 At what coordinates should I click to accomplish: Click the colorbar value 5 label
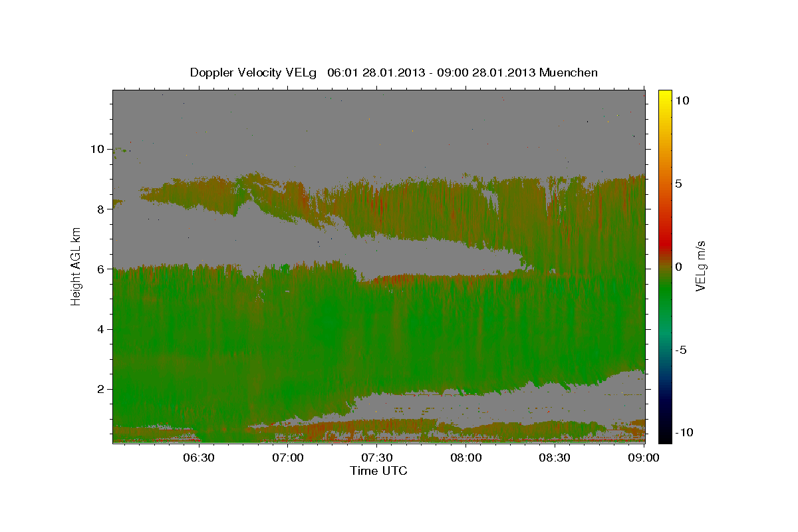click(x=678, y=183)
